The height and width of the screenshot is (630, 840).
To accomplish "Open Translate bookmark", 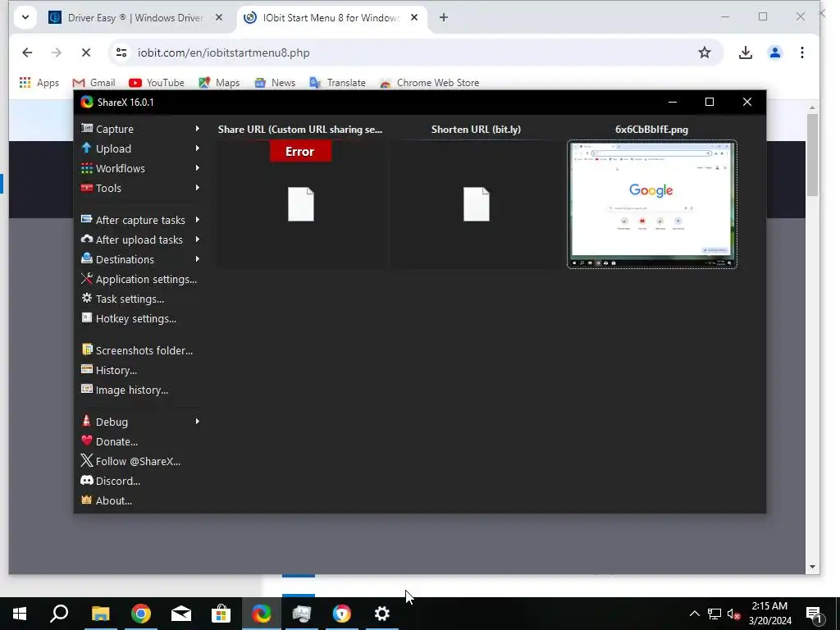I will click(x=337, y=83).
